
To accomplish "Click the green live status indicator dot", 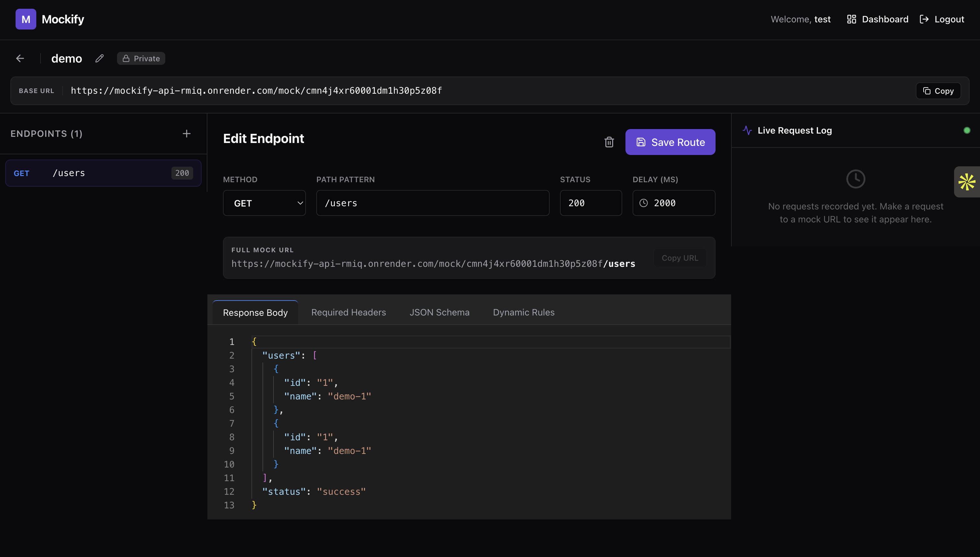I will click(x=967, y=130).
